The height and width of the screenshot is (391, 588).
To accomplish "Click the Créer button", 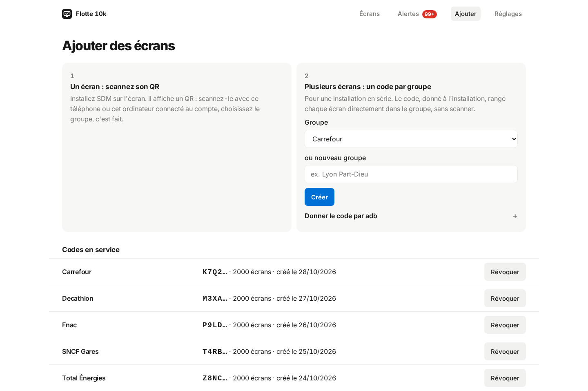I will point(319,197).
